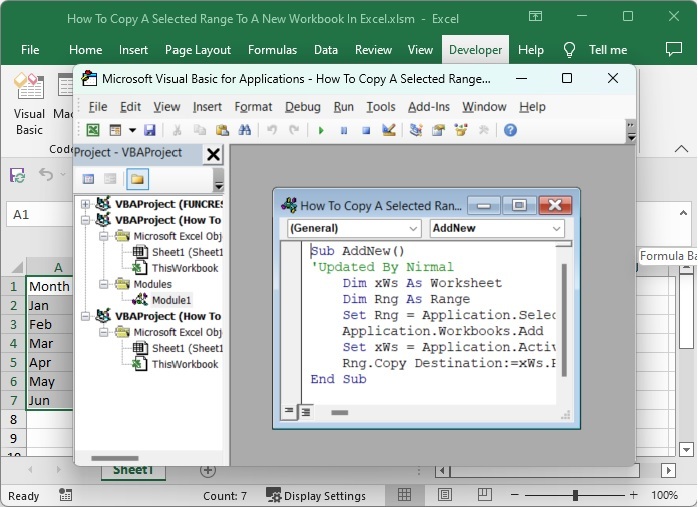This screenshot has width=698, height=507.
Task: Select Module1 in project tree
Action: coord(171,300)
